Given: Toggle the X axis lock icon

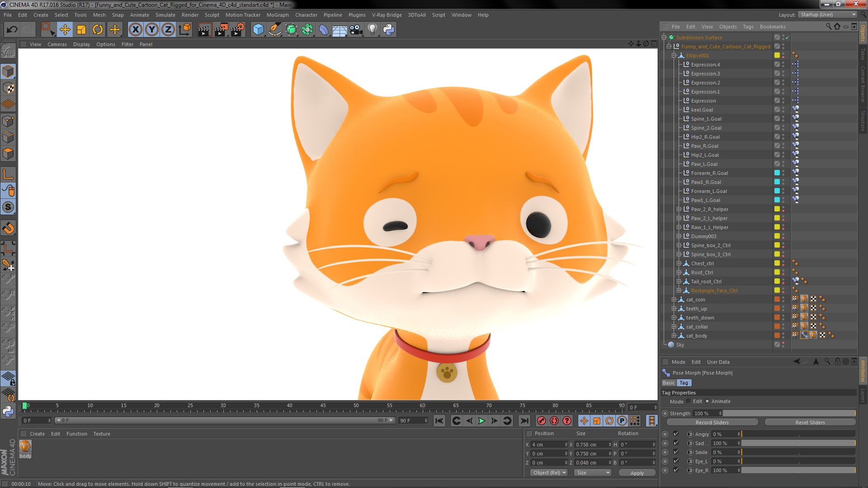Looking at the screenshot, I should coord(135,30).
